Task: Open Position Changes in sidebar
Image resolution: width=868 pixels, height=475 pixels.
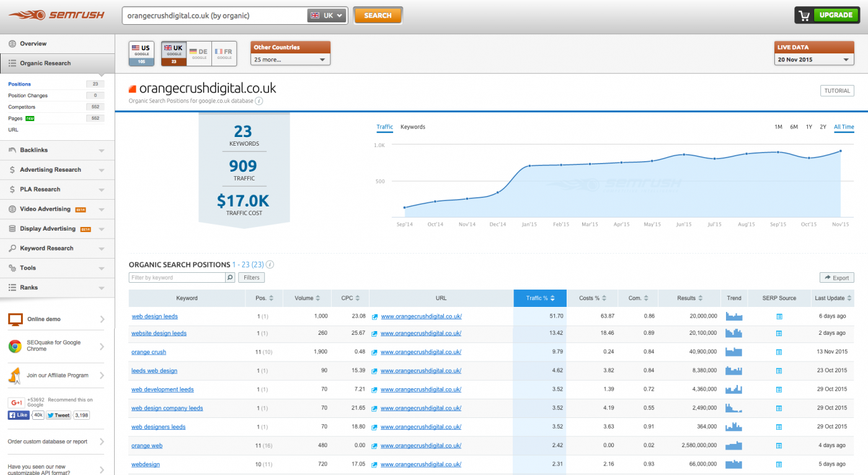Action: click(28, 95)
